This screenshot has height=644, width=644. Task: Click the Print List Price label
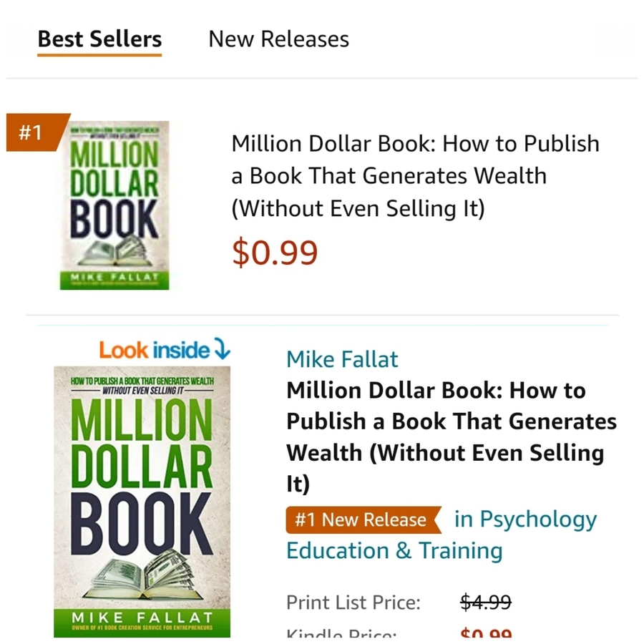(353, 602)
